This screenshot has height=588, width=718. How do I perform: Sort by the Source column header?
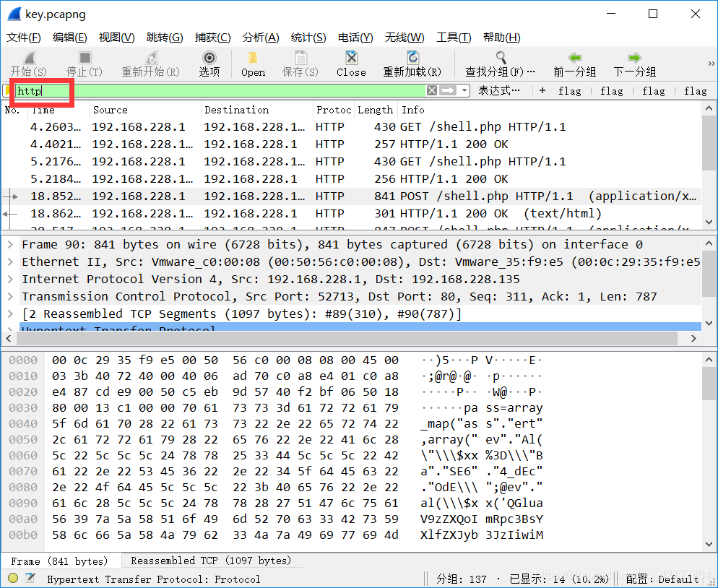tap(144, 110)
